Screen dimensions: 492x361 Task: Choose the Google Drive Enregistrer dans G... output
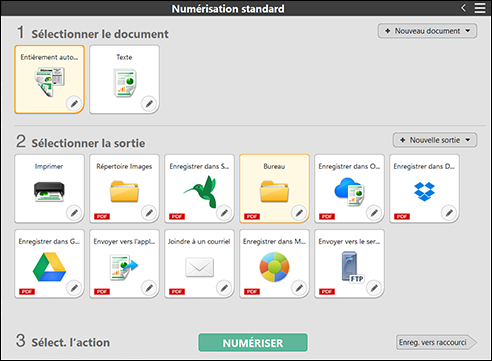[x=49, y=263]
